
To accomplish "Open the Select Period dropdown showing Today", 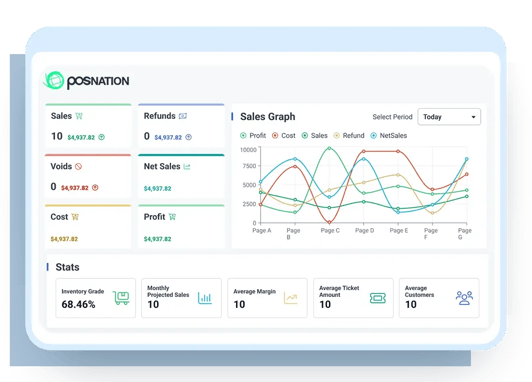I will [x=449, y=117].
